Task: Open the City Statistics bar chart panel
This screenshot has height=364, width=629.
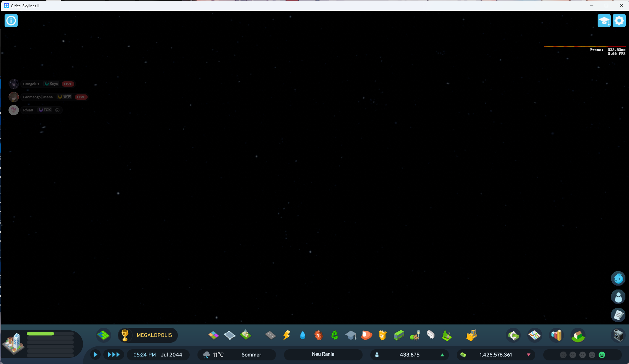Action: [x=556, y=336]
